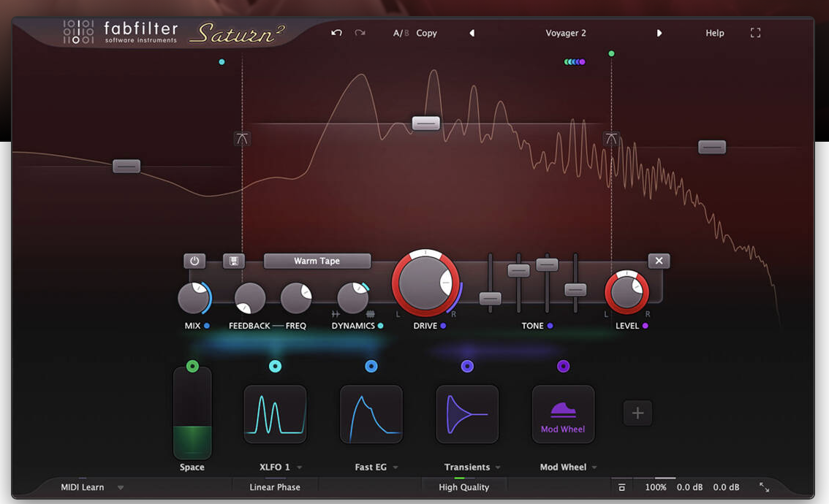This screenshot has height=504, width=829.
Task: Click the fourth Tone slider handle
Action: pos(575,290)
